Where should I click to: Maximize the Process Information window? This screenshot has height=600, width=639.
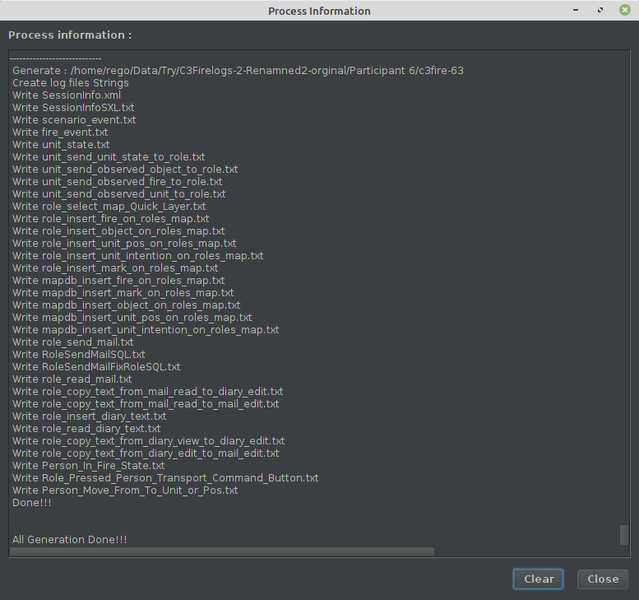[x=601, y=11]
